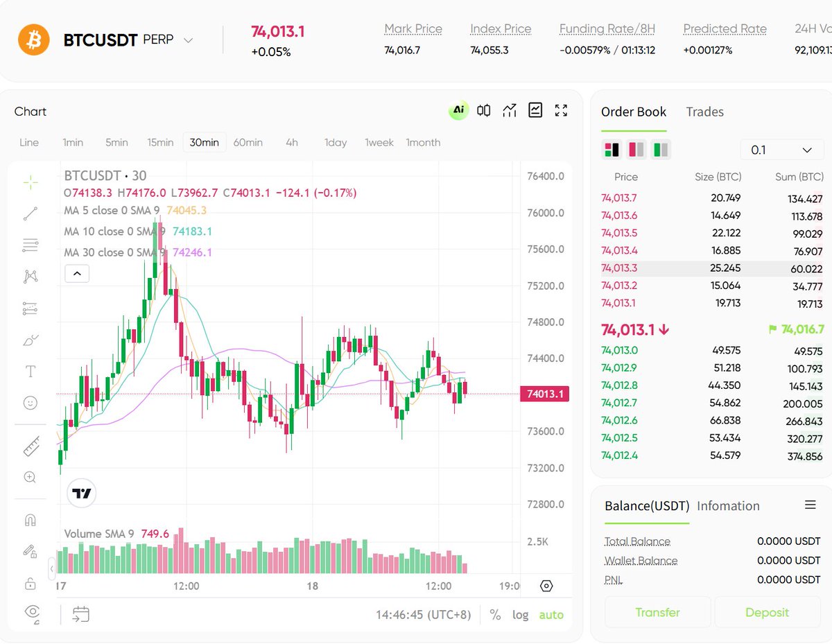
Task: Lock all drawings on the chart
Action: click(x=29, y=584)
